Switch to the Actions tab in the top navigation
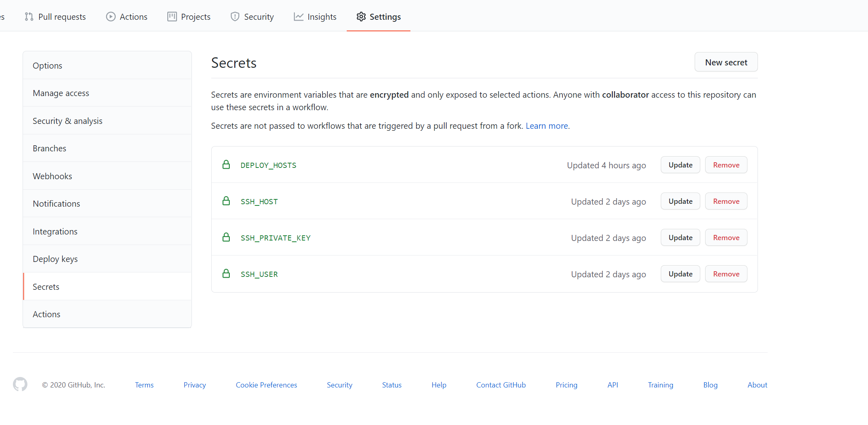Screen dimensions: 868x425 [x=127, y=17]
